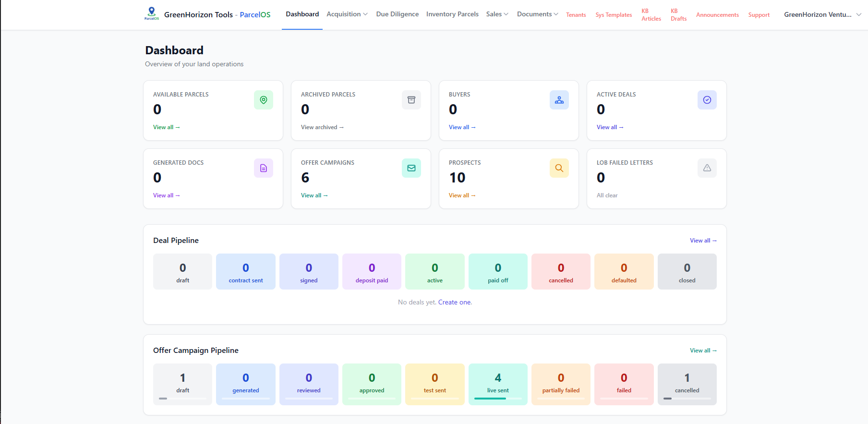Expand the Sales dropdown menu
868x424 pixels.
click(x=497, y=14)
